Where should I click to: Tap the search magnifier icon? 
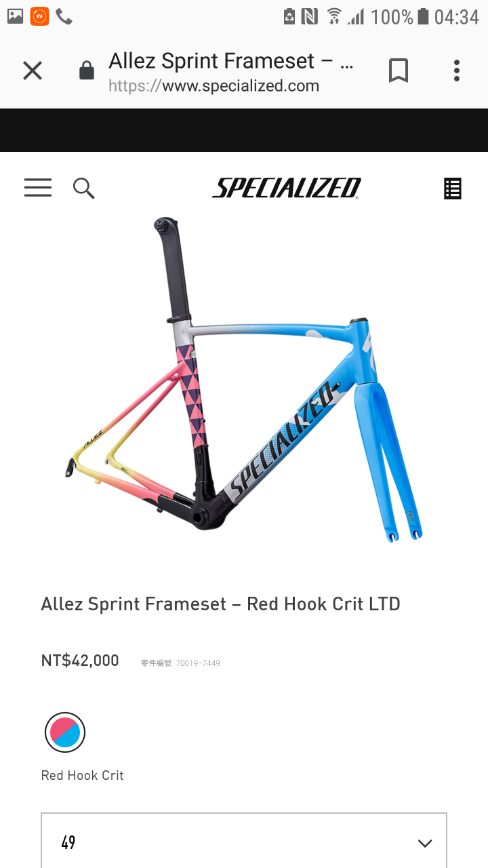coord(84,189)
